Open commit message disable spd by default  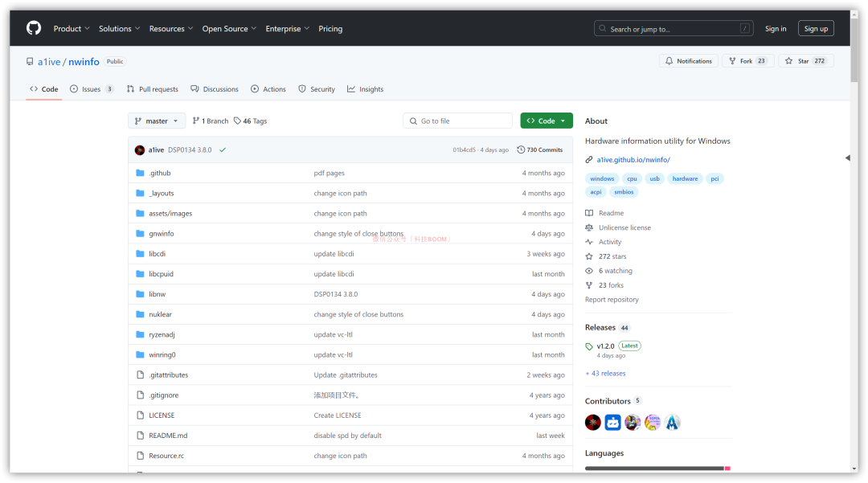pyautogui.click(x=348, y=436)
